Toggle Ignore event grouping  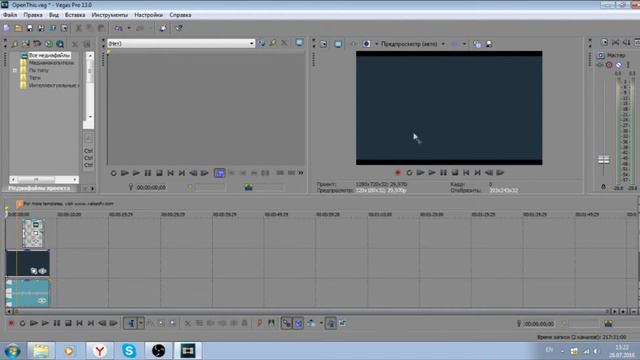tap(342, 323)
